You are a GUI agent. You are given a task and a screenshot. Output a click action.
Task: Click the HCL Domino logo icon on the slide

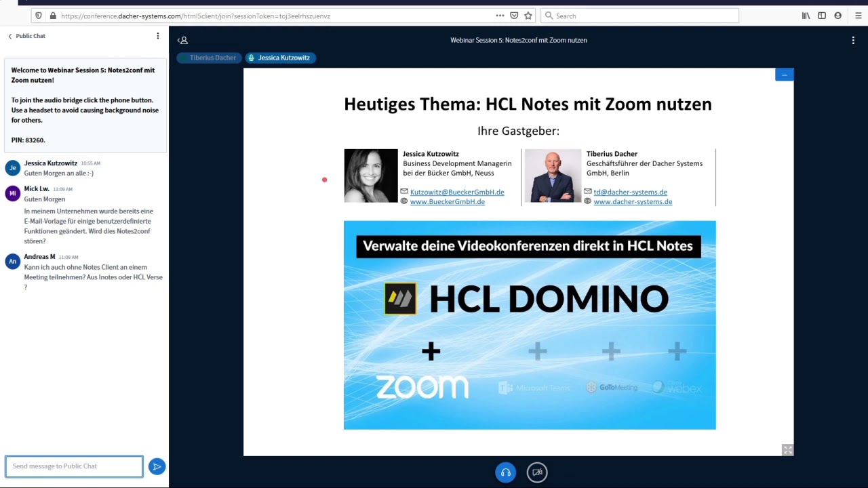pos(400,299)
